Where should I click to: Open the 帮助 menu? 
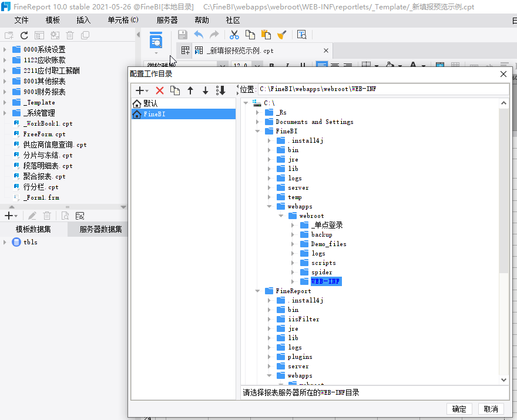point(202,20)
